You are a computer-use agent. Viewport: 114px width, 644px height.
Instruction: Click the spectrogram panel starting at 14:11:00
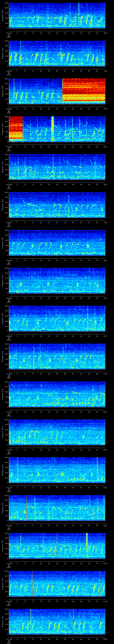[x=57, y=394]
